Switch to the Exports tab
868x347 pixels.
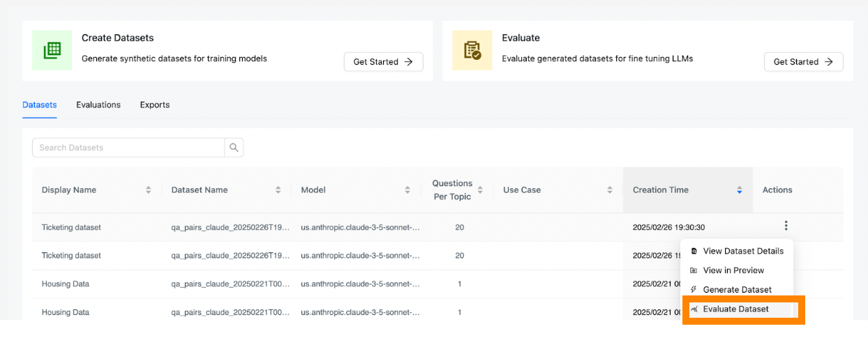pos(155,105)
